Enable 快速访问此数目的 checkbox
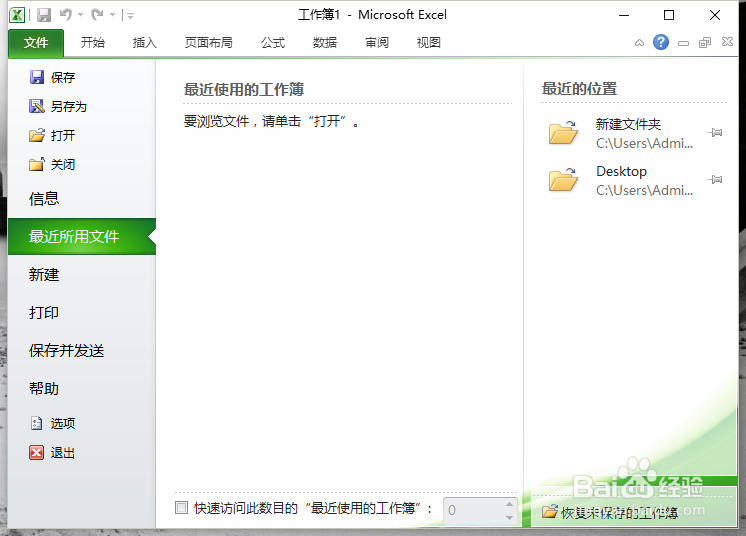Image resolution: width=746 pixels, height=536 pixels. pos(181,508)
